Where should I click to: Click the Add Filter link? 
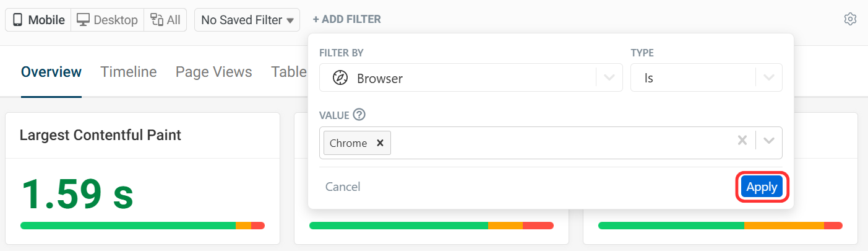[x=346, y=19]
